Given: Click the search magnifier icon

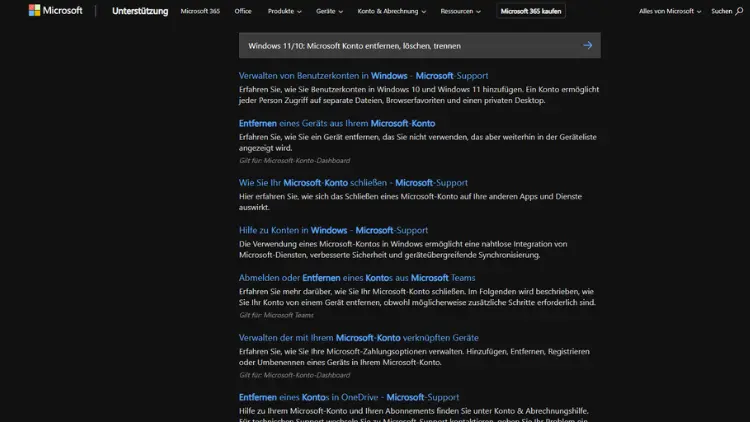Looking at the screenshot, I should click(x=739, y=11).
